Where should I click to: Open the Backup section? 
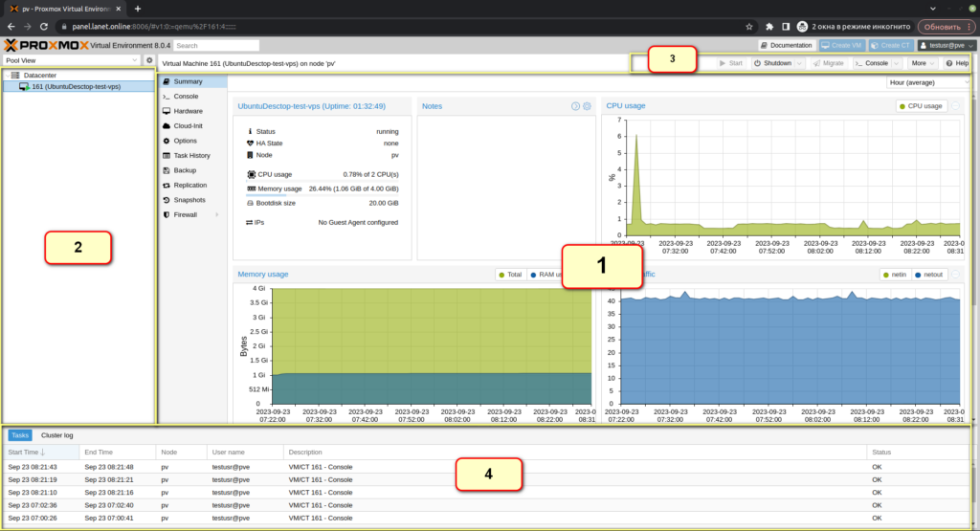[x=185, y=170]
